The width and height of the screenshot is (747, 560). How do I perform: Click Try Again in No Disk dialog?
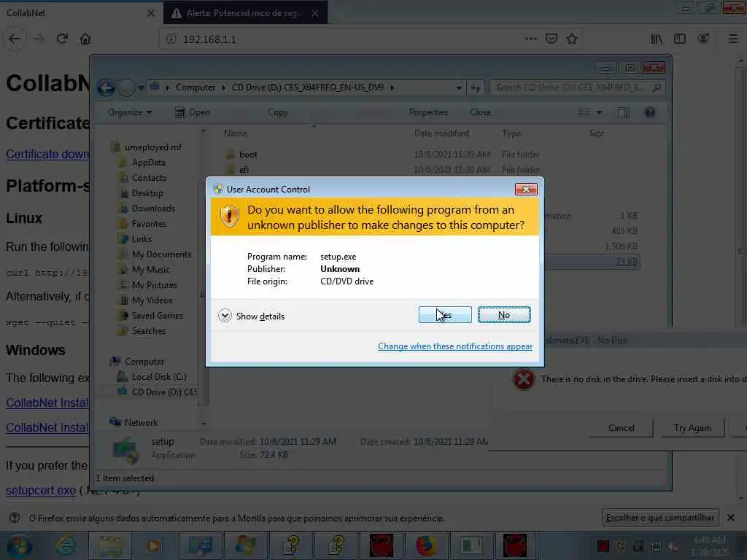click(692, 427)
